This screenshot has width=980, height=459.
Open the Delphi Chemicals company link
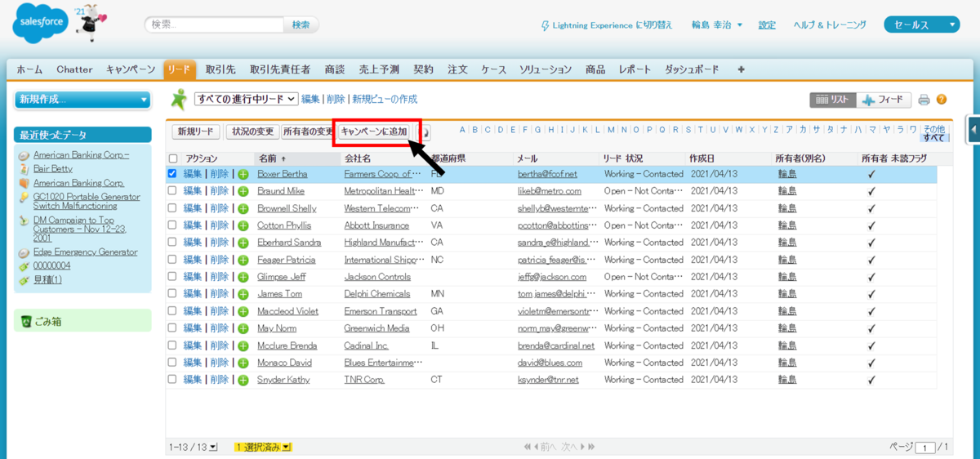tap(377, 294)
